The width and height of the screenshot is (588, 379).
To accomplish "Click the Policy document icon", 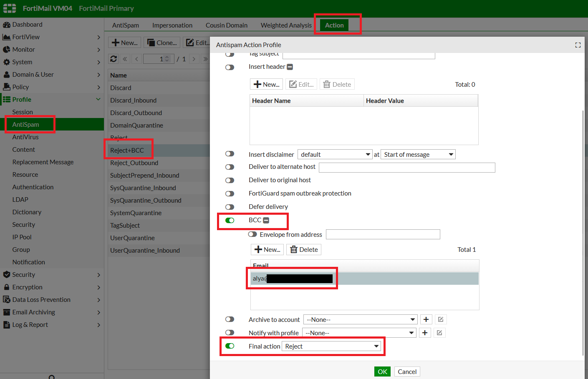I will point(6,87).
